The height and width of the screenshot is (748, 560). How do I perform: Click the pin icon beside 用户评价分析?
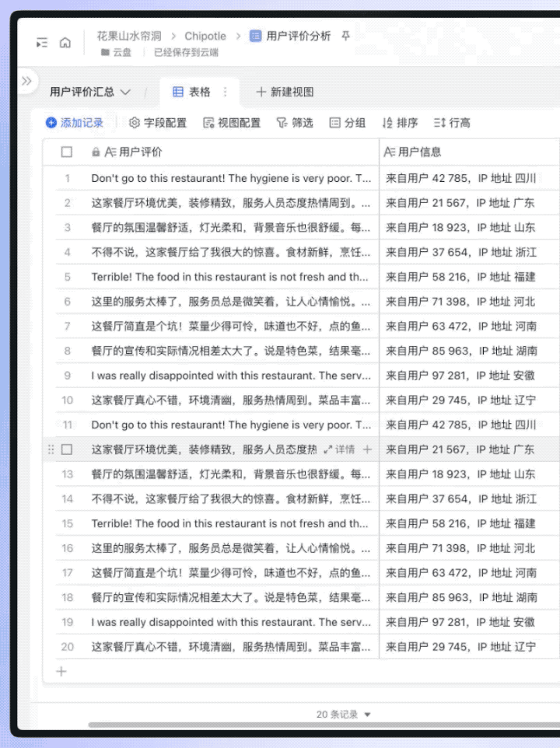(346, 36)
